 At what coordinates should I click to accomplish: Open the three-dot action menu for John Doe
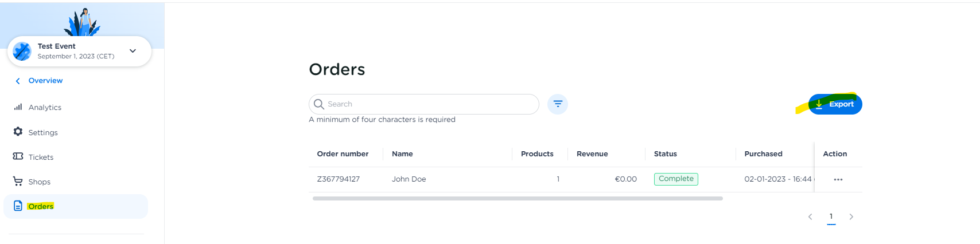click(838, 179)
